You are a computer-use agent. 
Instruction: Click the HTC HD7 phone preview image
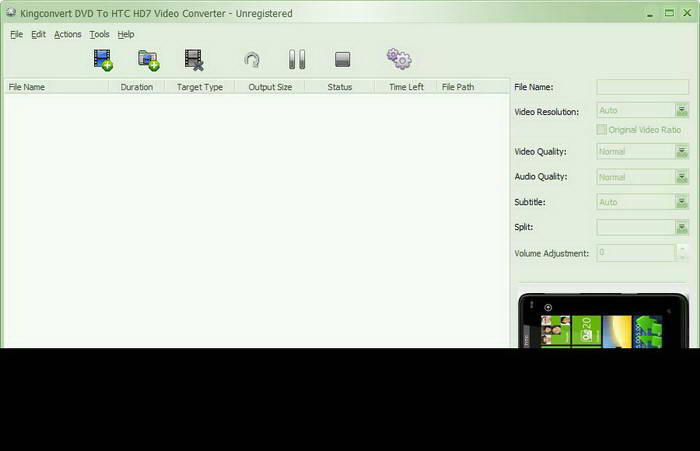pyautogui.click(x=603, y=321)
